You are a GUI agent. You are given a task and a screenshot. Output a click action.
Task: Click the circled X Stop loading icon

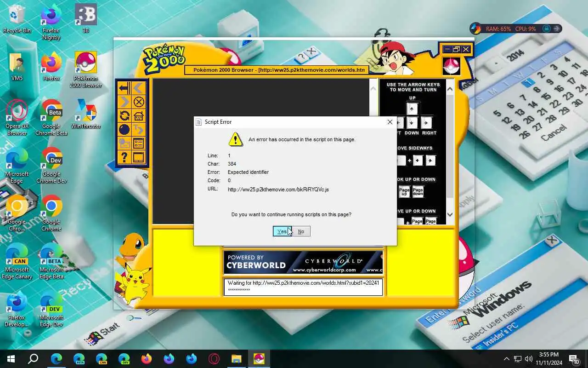139,102
